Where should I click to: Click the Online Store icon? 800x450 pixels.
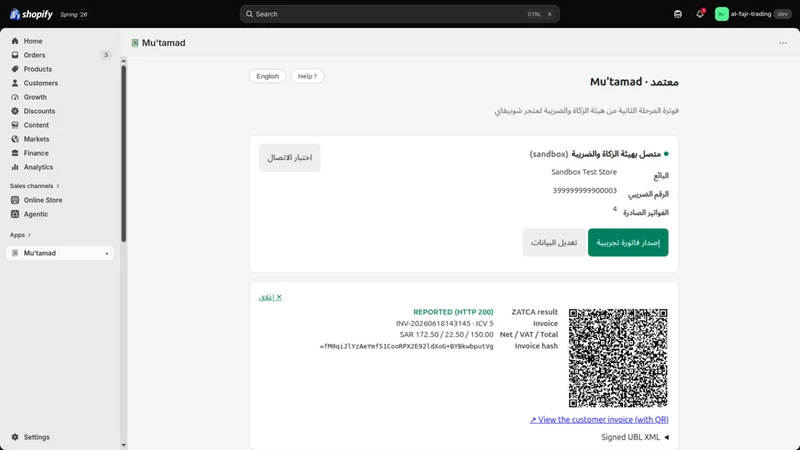[x=15, y=200]
